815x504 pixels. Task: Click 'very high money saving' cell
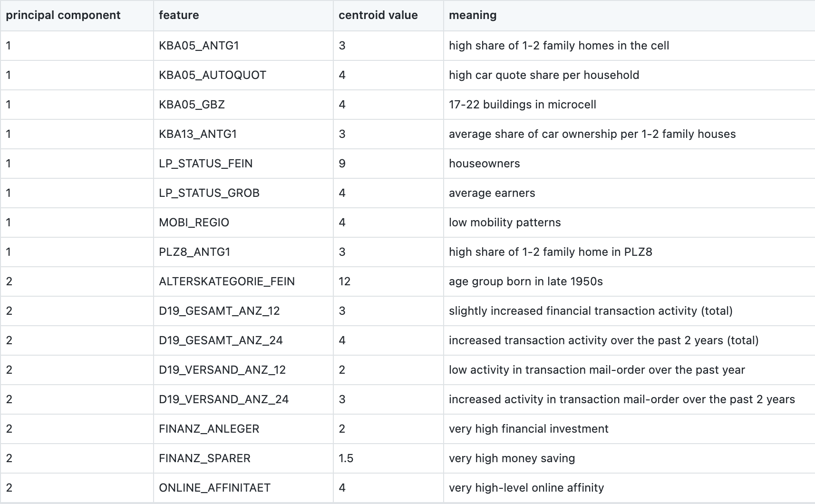tap(512, 458)
